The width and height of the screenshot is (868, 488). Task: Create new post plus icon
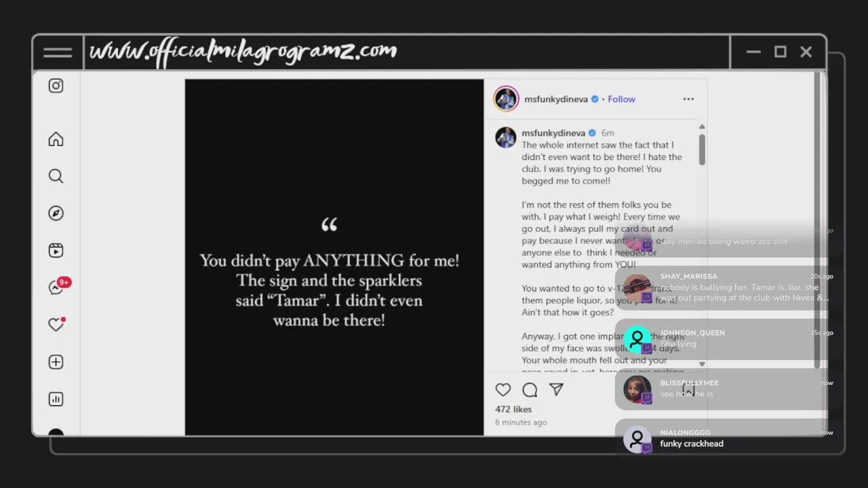pos(56,362)
